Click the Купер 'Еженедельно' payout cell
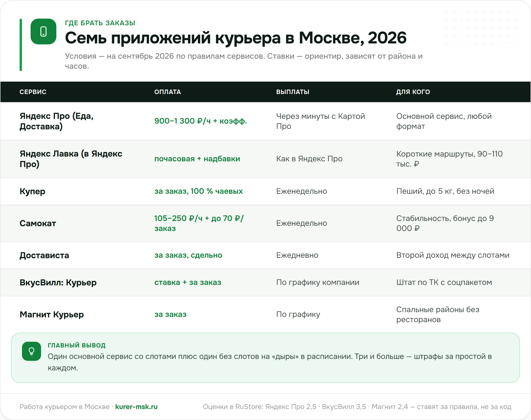Image resolution: width=531 pixels, height=420 pixels. pyautogui.click(x=301, y=191)
